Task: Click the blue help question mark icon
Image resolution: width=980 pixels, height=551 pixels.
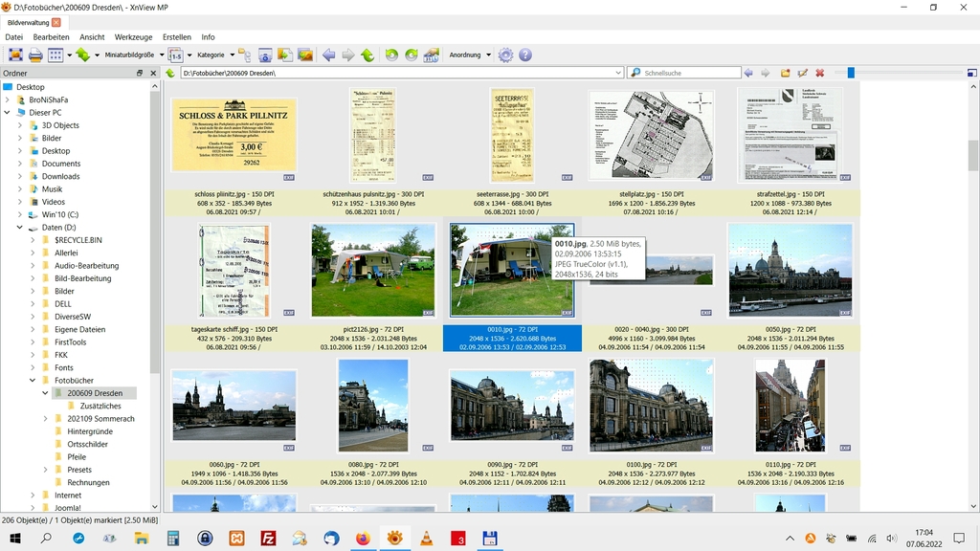Action: click(x=525, y=55)
